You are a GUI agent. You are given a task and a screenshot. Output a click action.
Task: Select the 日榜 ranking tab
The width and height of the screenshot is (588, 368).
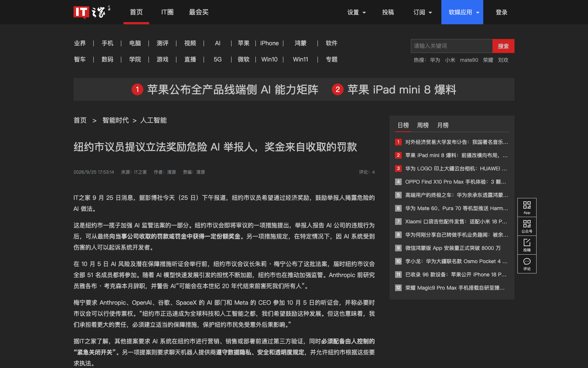click(403, 125)
